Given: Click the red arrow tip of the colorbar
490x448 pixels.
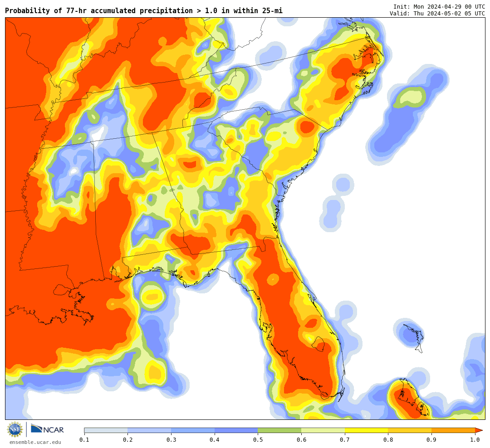Looking at the screenshot, I should [479, 430].
